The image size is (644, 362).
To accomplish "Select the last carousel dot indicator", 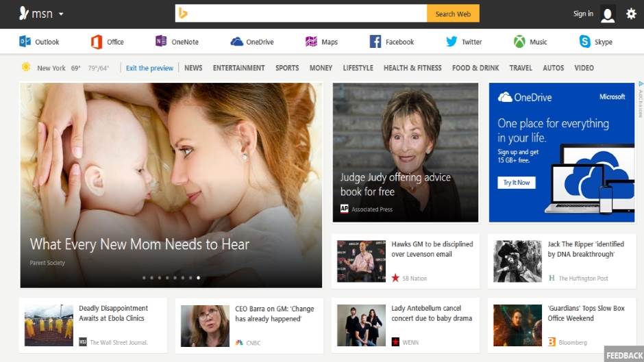I will click(199, 278).
